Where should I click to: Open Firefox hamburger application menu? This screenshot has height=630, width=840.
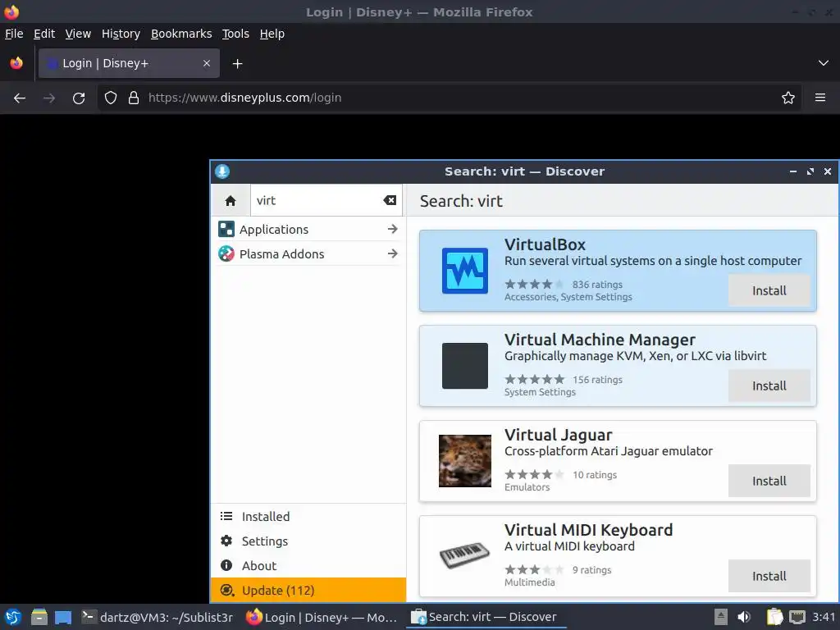coord(819,98)
